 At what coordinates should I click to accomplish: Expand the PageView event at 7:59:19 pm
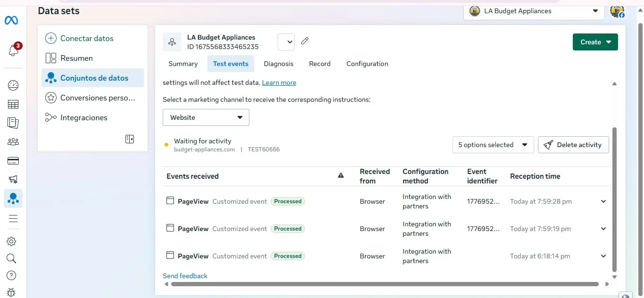coord(603,229)
